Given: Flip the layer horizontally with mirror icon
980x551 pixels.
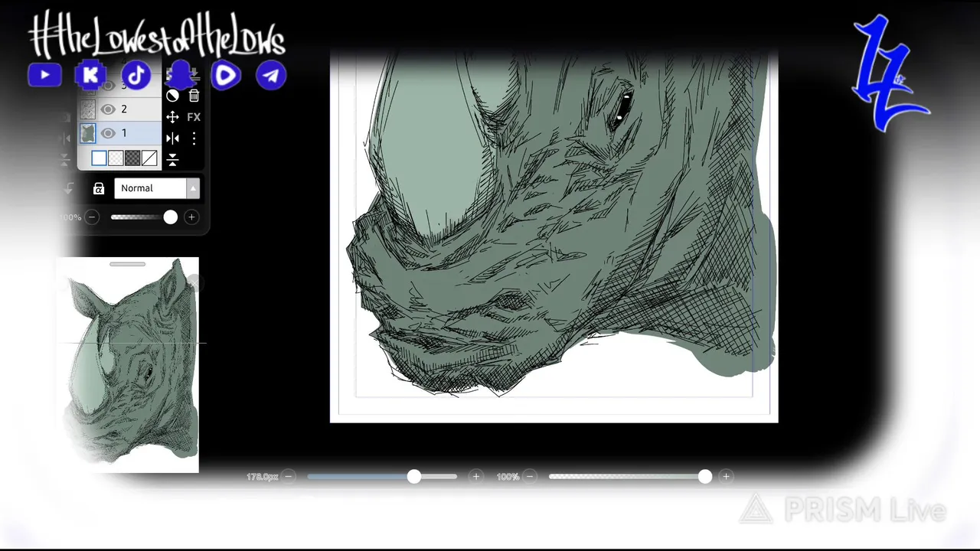Looking at the screenshot, I should [x=172, y=139].
